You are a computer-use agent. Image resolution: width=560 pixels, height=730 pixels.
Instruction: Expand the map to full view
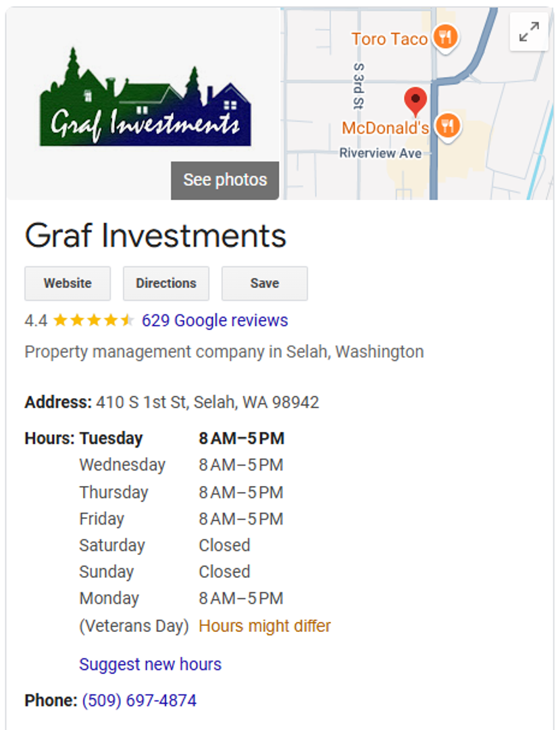529,32
